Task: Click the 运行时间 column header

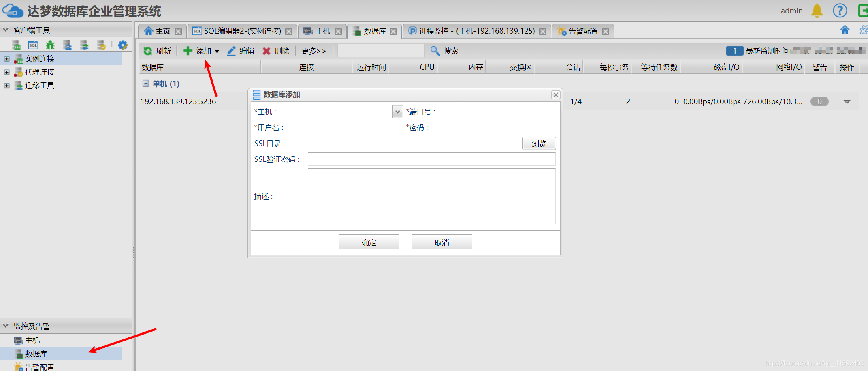Action: (x=371, y=67)
